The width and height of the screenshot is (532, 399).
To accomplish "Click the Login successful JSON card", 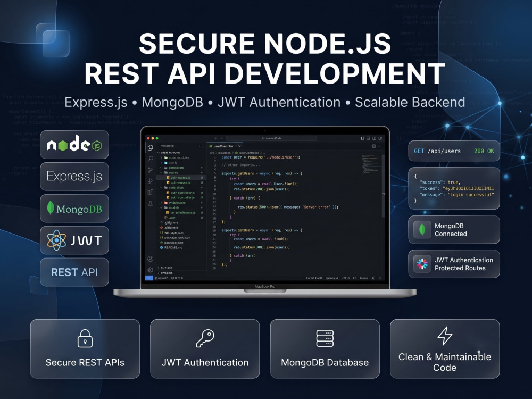I will pos(454,188).
